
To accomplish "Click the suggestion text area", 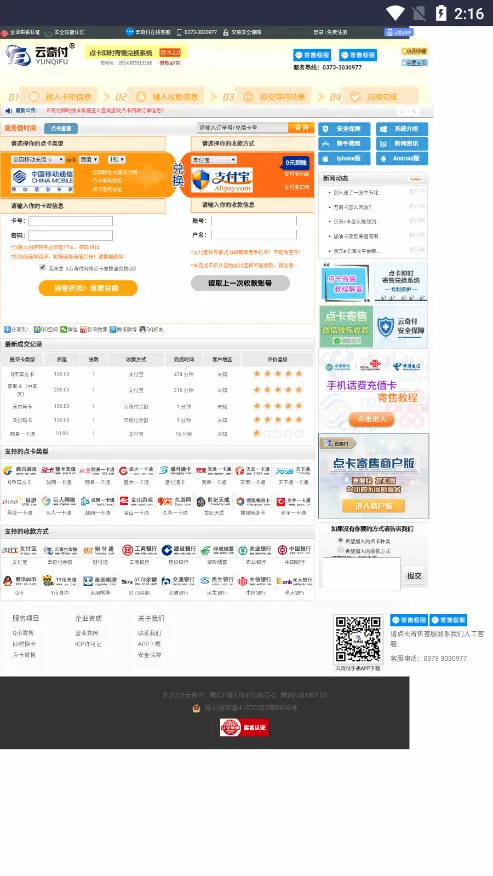I will (361, 574).
